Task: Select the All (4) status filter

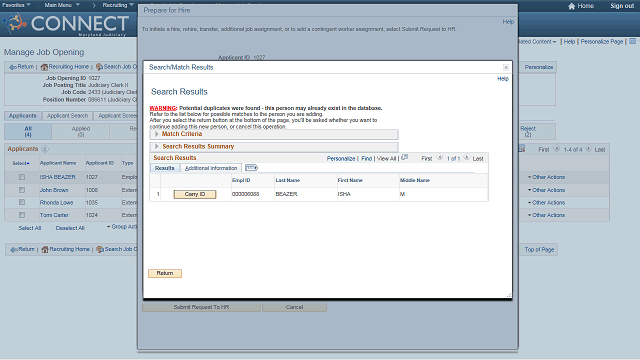Action: (x=28, y=131)
